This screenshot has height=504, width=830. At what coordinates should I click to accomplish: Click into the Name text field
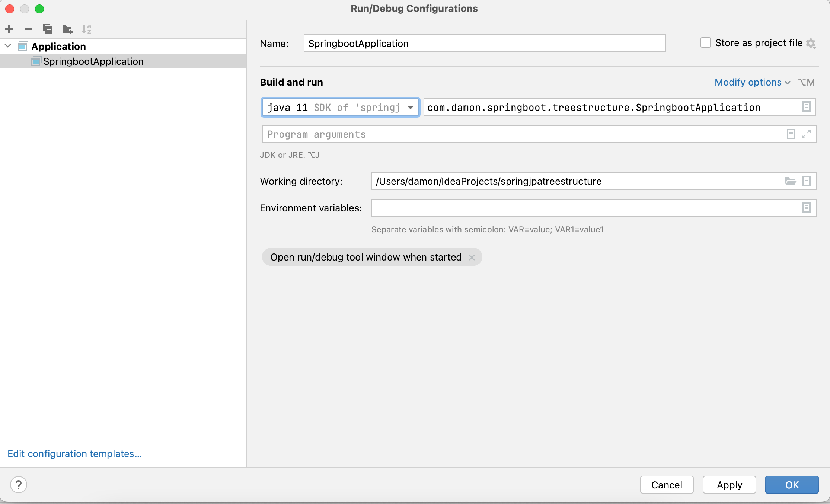[x=484, y=44]
